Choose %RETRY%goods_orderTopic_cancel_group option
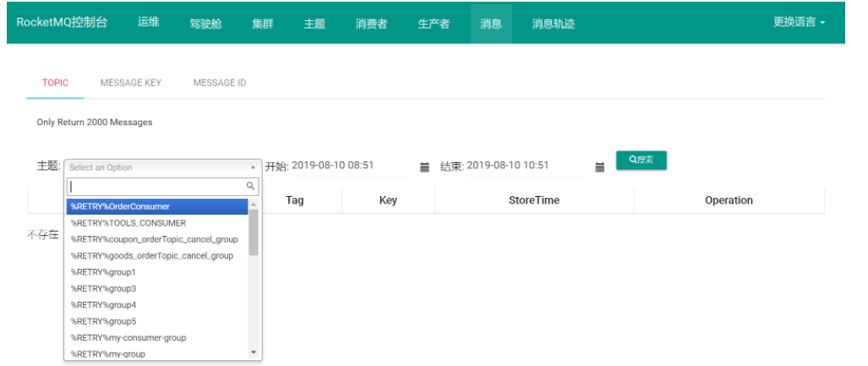 click(157, 256)
